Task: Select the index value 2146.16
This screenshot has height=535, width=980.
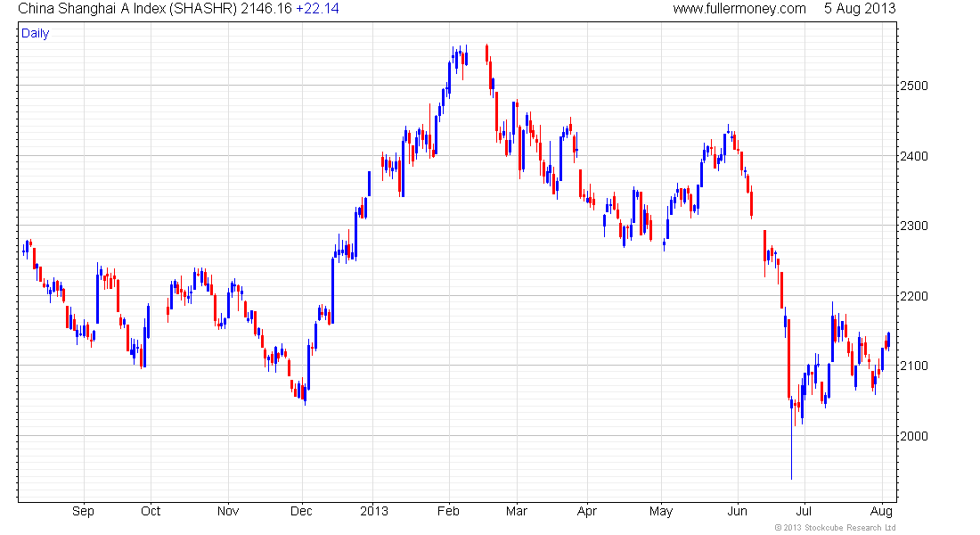Action: (266, 9)
